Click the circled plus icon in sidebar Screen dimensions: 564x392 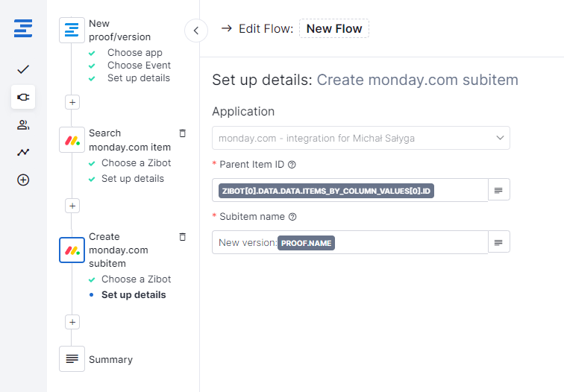point(23,180)
